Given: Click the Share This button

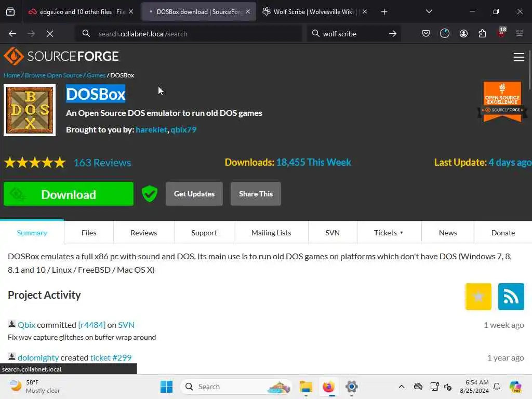Looking at the screenshot, I should click(256, 194).
